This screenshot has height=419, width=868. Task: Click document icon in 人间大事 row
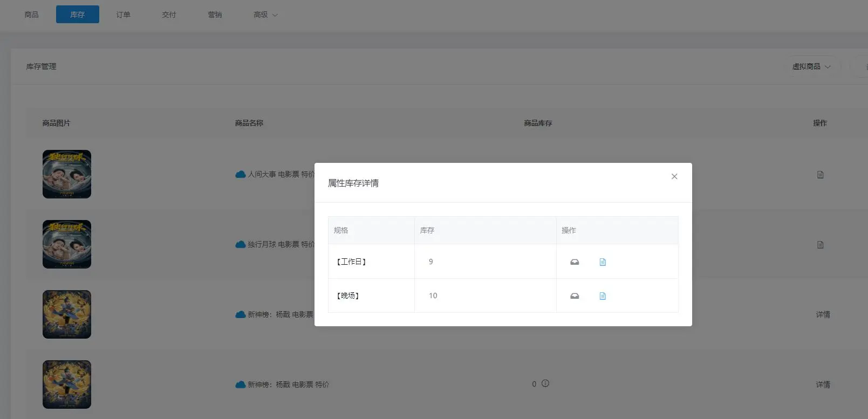click(x=820, y=175)
